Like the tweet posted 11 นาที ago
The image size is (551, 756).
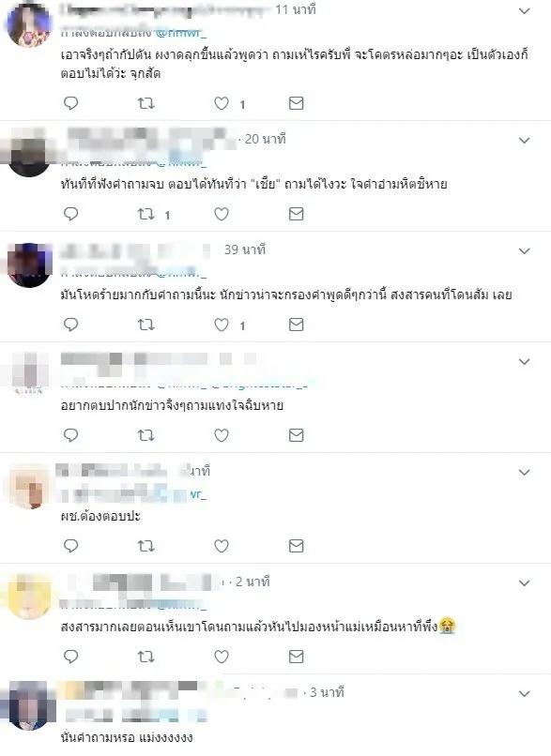pos(221,103)
